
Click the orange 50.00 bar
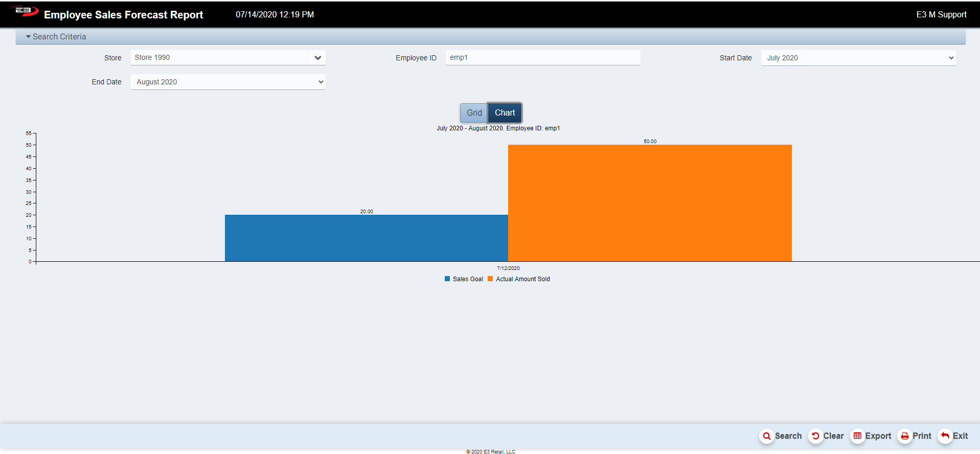(x=650, y=203)
